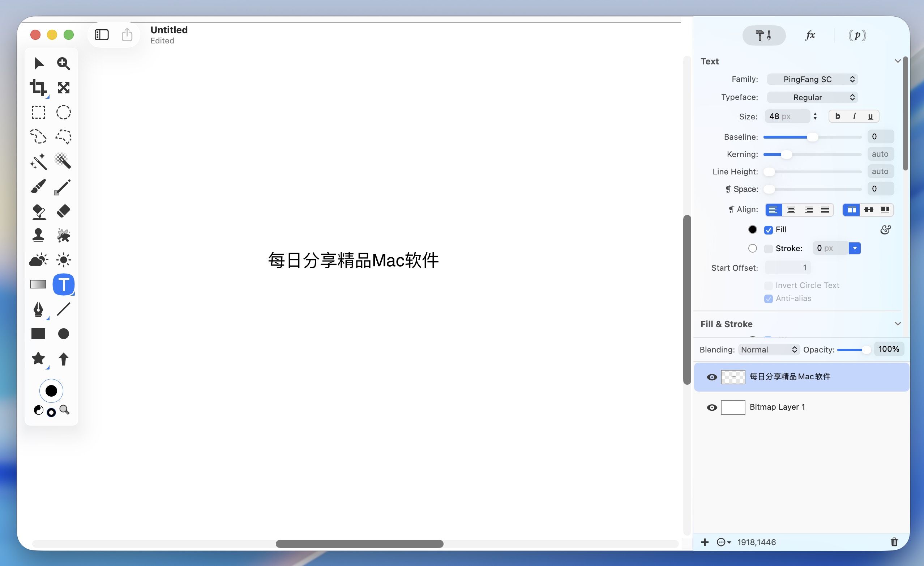
Task: Collapse the Fill & Stroke section
Action: (897, 324)
